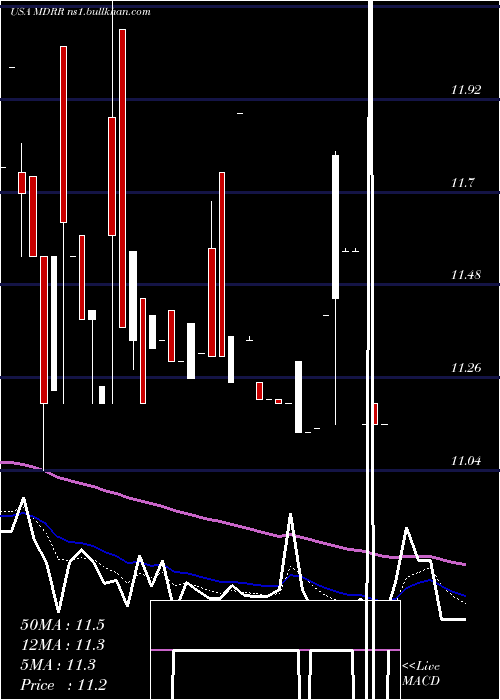
Task: Click the 11.04 price axis label
Action: pyautogui.click(x=466, y=461)
